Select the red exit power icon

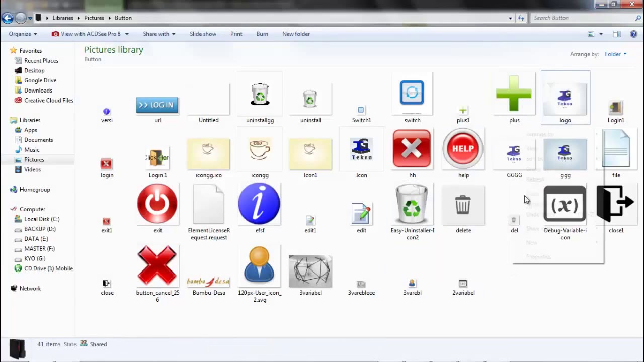pyautogui.click(x=157, y=204)
